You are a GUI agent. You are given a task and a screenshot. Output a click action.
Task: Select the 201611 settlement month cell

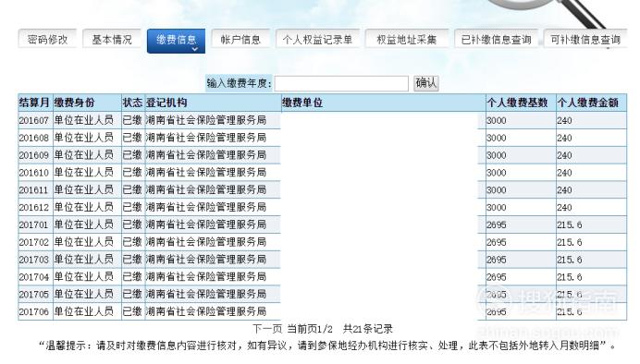coord(34,190)
